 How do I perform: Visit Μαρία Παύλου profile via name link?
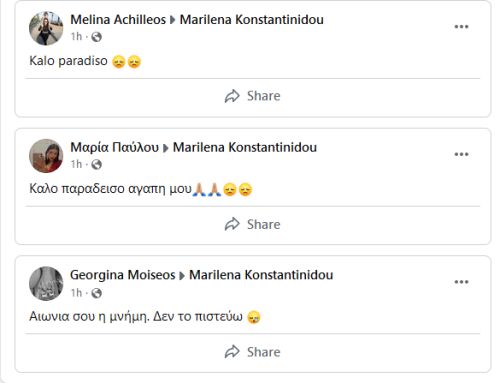pos(114,147)
